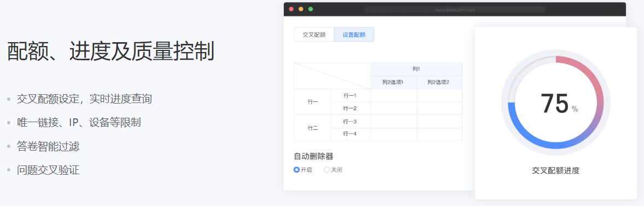Select the 行一-1 row label
Viewport: 644px width, 206px height.
351,95
